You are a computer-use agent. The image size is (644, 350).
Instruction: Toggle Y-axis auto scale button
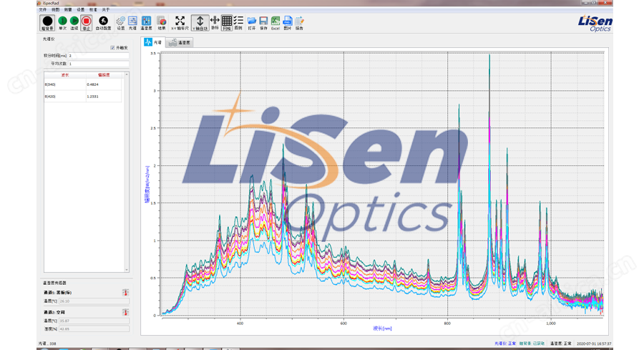[200, 23]
